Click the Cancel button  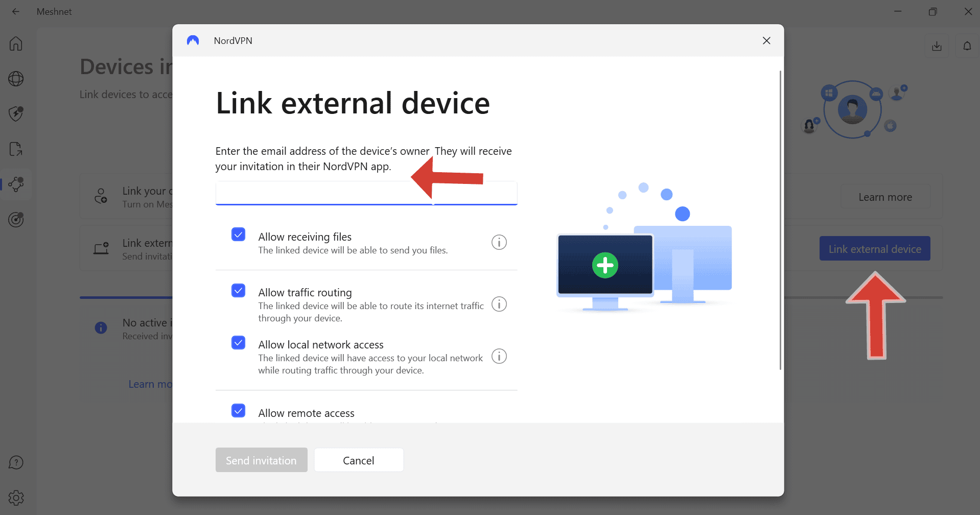[x=359, y=460]
